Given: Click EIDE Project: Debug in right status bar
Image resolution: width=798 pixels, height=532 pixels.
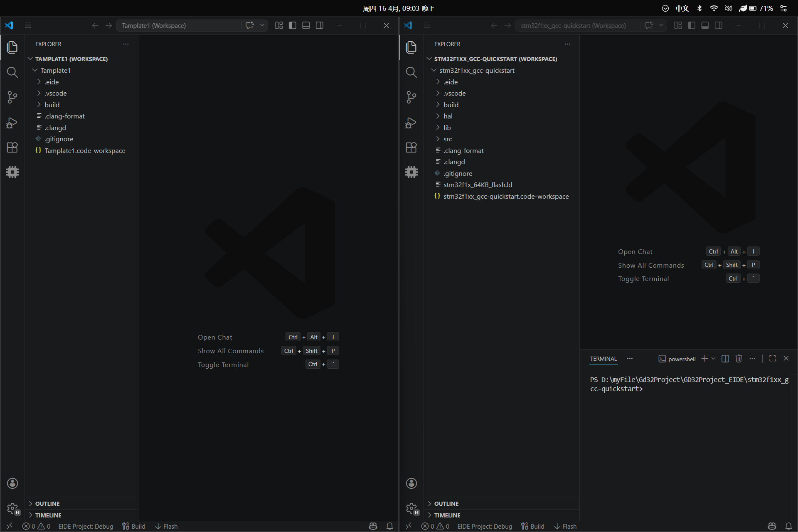Looking at the screenshot, I should coord(485,527).
